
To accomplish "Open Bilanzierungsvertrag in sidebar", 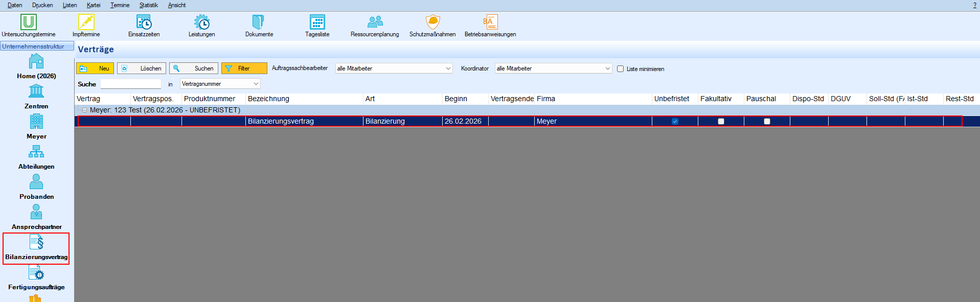I will [36, 248].
